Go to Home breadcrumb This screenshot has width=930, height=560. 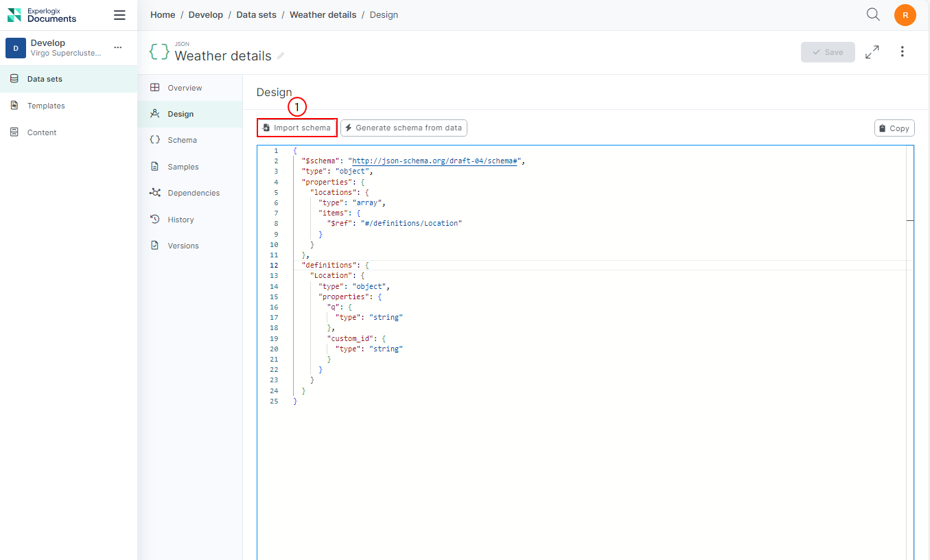click(x=163, y=15)
